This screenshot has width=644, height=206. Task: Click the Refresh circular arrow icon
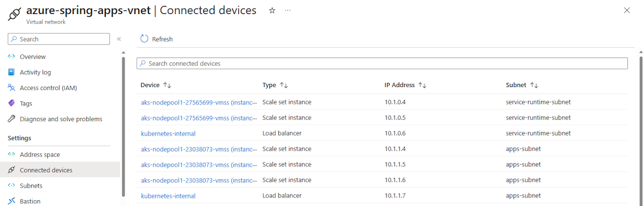coord(144,39)
